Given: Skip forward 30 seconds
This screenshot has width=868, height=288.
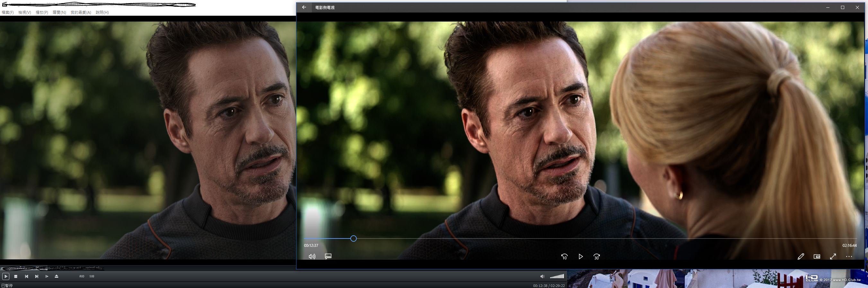Looking at the screenshot, I should click(x=596, y=256).
